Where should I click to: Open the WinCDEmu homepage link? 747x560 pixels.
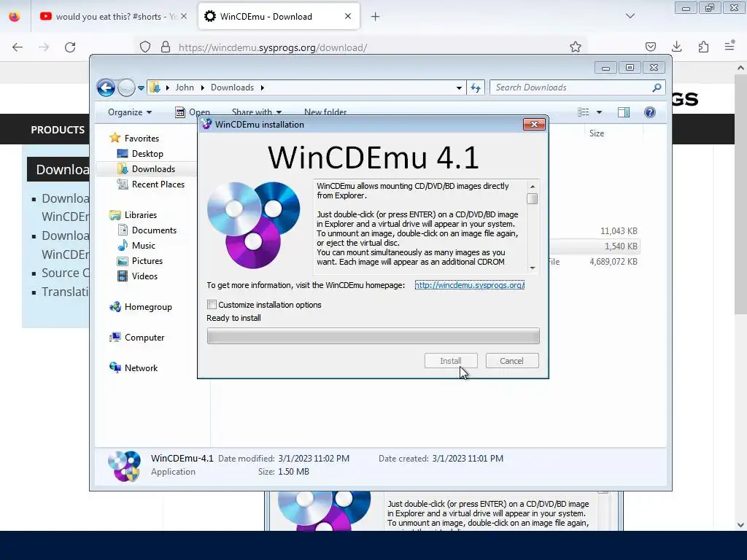[x=469, y=285]
